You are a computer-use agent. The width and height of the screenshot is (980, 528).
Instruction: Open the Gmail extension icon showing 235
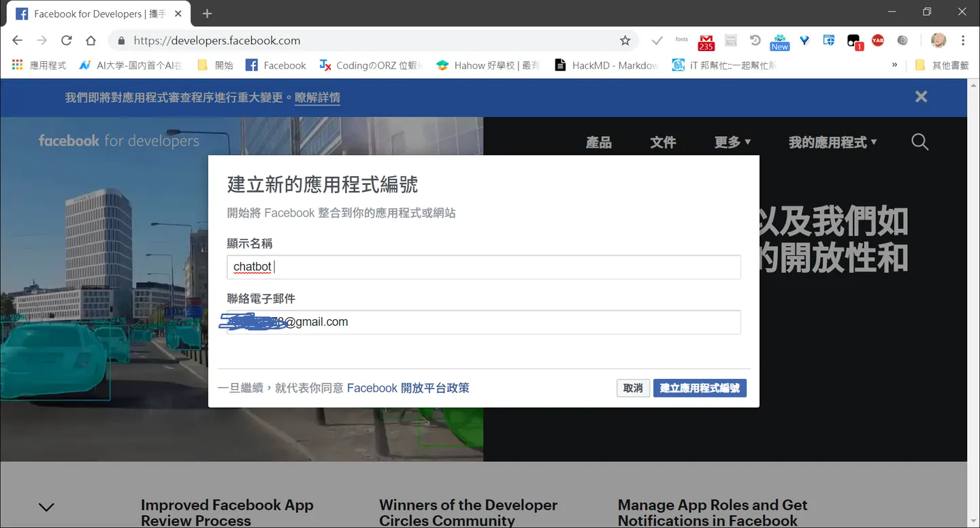click(x=706, y=42)
